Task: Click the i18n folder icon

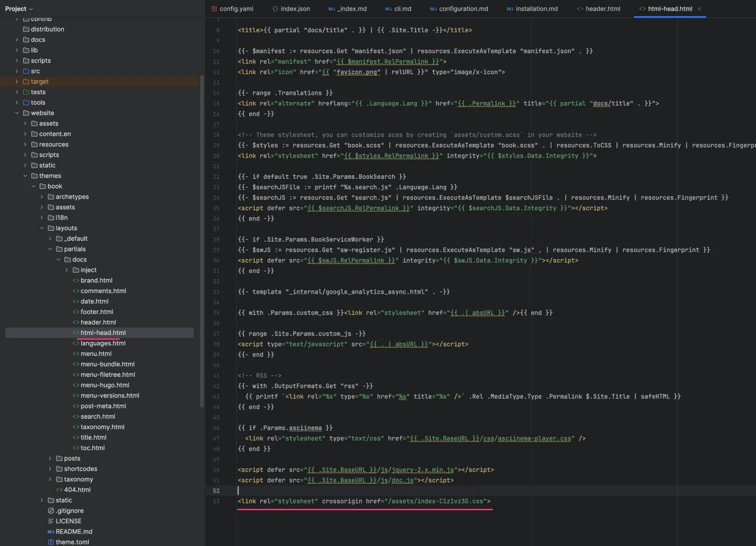Action: point(51,218)
